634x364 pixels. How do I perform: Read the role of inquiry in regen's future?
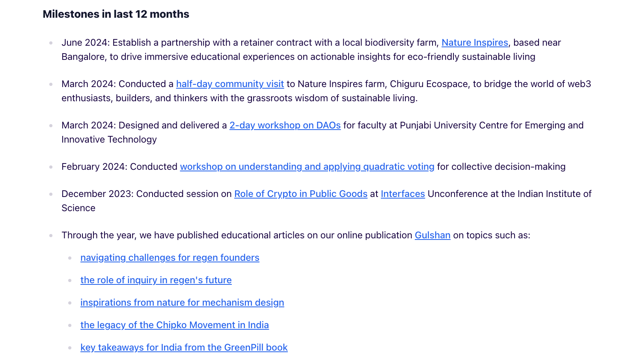pyautogui.click(x=156, y=280)
